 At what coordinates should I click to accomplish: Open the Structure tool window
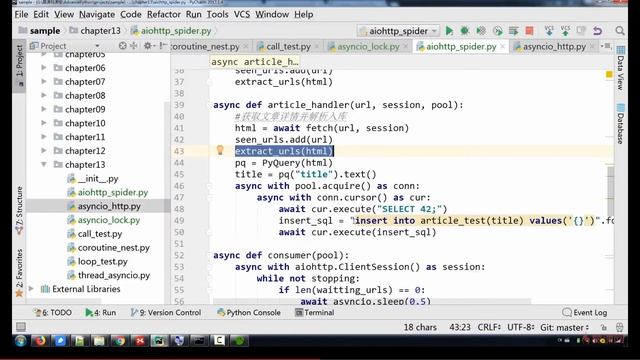[19, 210]
